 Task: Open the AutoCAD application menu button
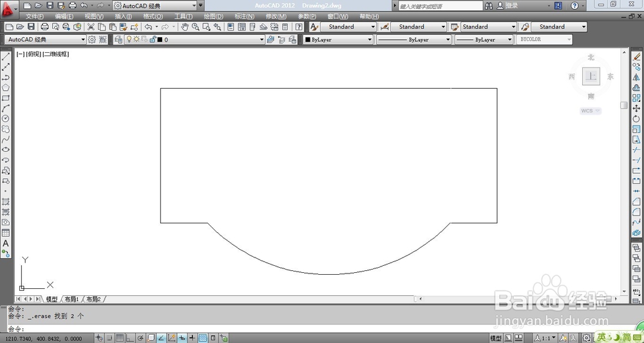[10, 9]
